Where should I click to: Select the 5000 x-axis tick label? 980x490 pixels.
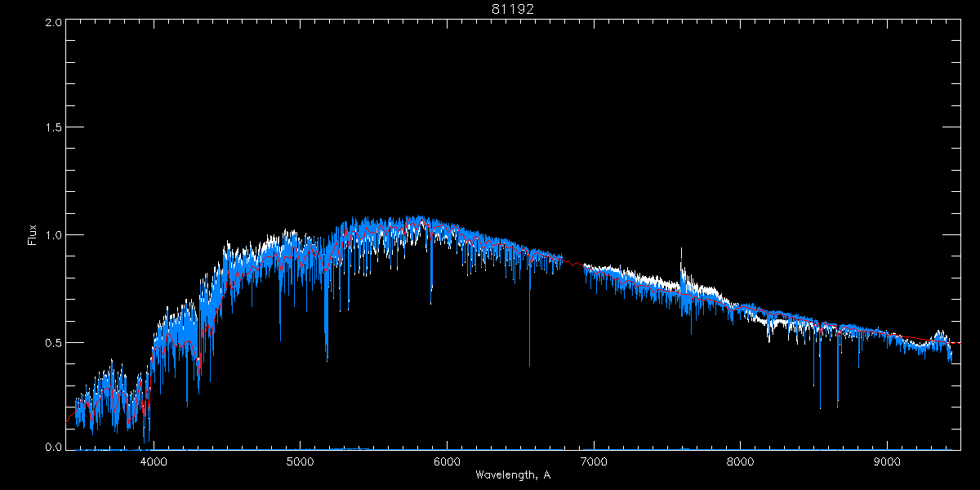tap(300, 460)
